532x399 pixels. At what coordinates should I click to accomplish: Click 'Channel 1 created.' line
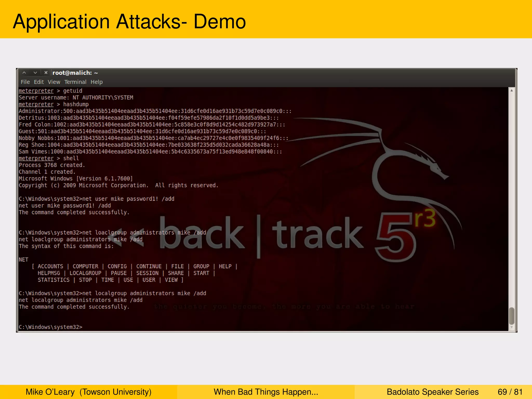47,172
